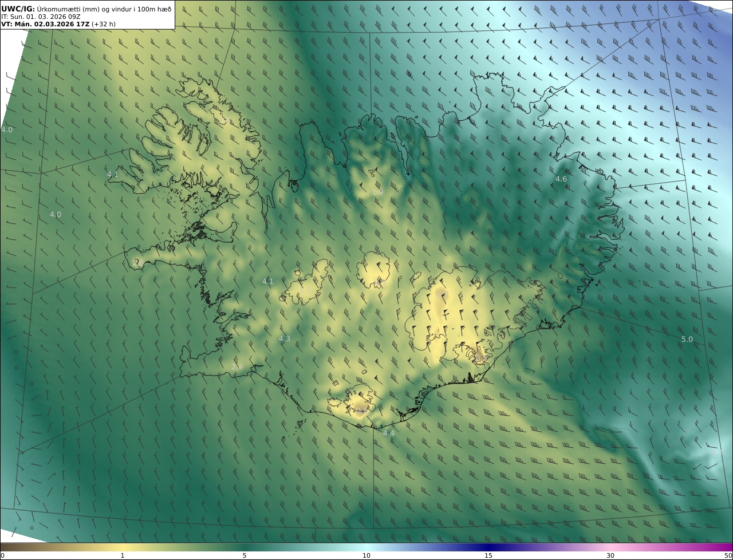
Task: Select the 'IT: Sun. 01. 03. 2026 09Z' line
Action: click(41, 17)
